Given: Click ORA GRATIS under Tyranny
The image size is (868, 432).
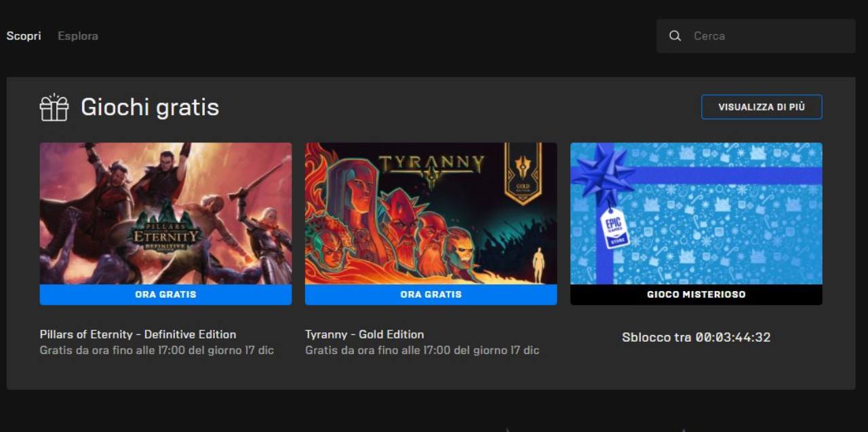Looking at the screenshot, I should click(431, 294).
